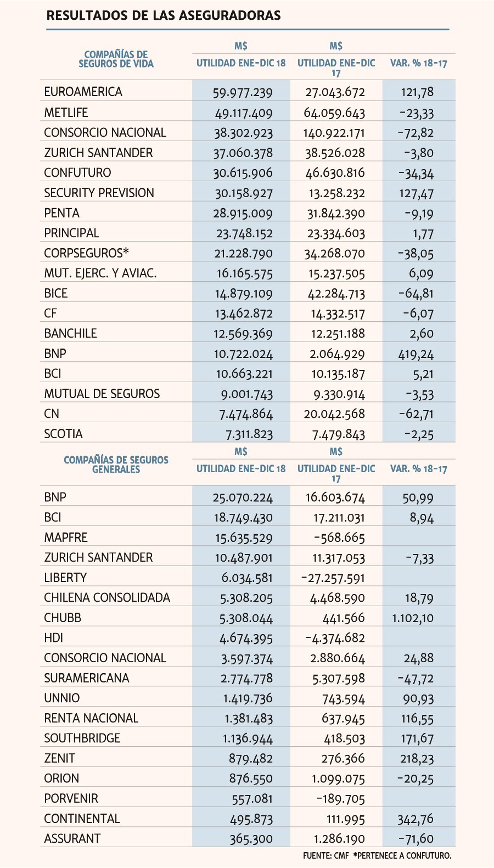Select BICE's 2017 utility 42.284.713
Viewport: 494px width, 868px height.
click(x=336, y=294)
